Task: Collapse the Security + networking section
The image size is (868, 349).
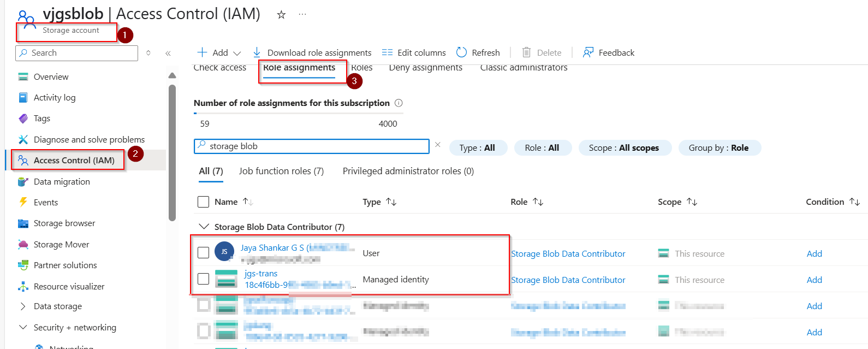Action: (x=23, y=327)
